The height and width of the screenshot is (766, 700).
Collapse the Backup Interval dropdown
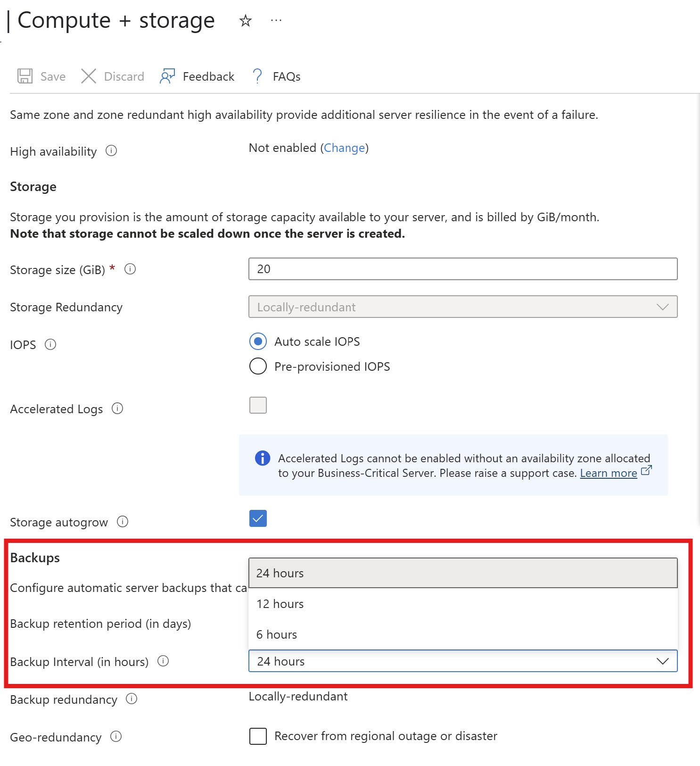(x=662, y=661)
